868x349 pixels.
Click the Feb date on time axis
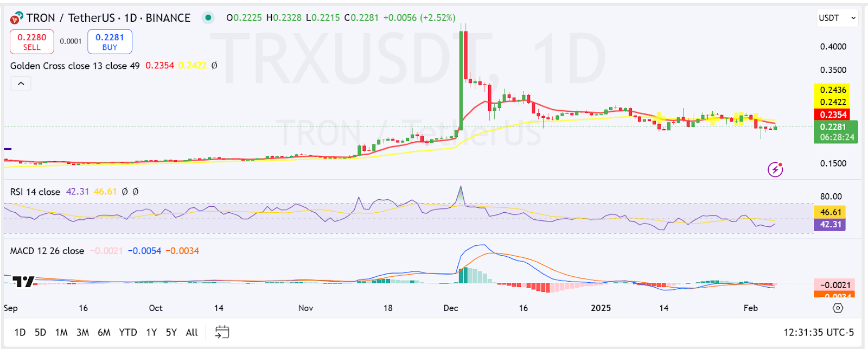click(750, 308)
